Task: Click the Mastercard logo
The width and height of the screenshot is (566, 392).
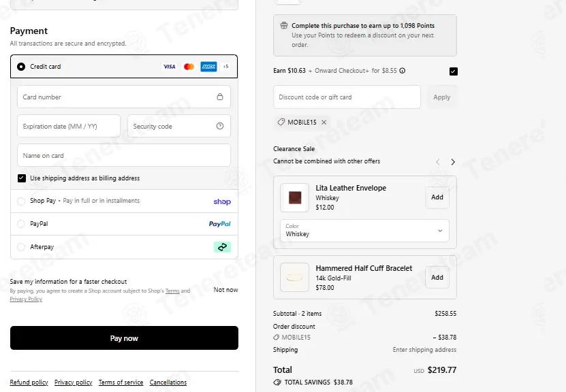Action: [189, 67]
